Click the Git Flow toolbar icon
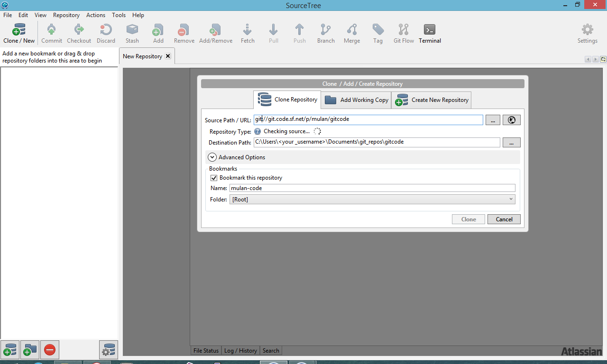This screenshot has width=607, height=364. tap(404, 34)
